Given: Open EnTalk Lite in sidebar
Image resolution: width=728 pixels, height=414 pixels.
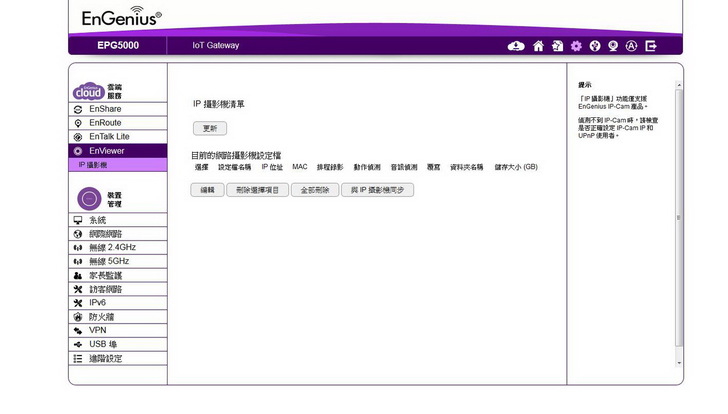Looking at the screenshot, I should pyautogui.click(x=109, y=136).
